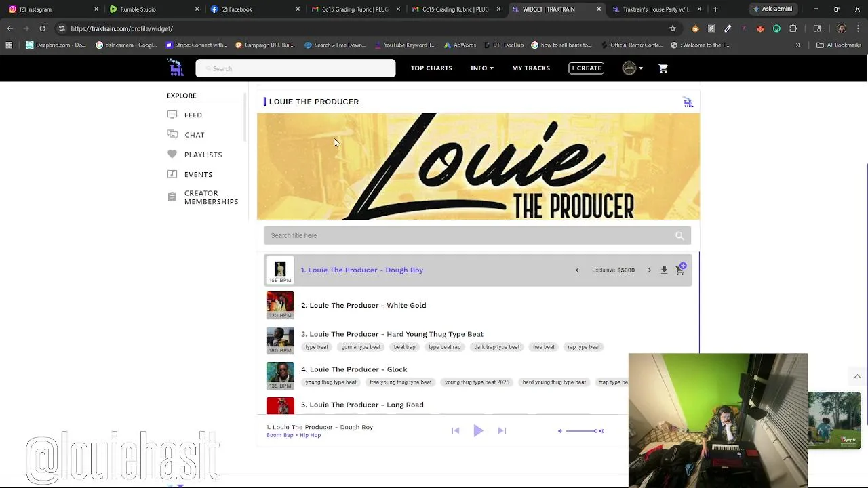The image size is (868, 488).
Task: Play track 3 Hard Young Thug Type Beat
Action: click(x=392, y=334)
